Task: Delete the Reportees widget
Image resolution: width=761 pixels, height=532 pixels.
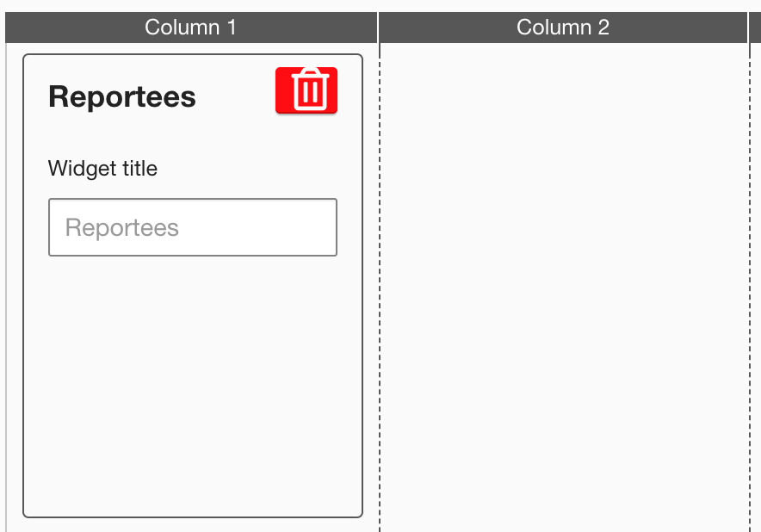Action: click(x=306, y=90)
